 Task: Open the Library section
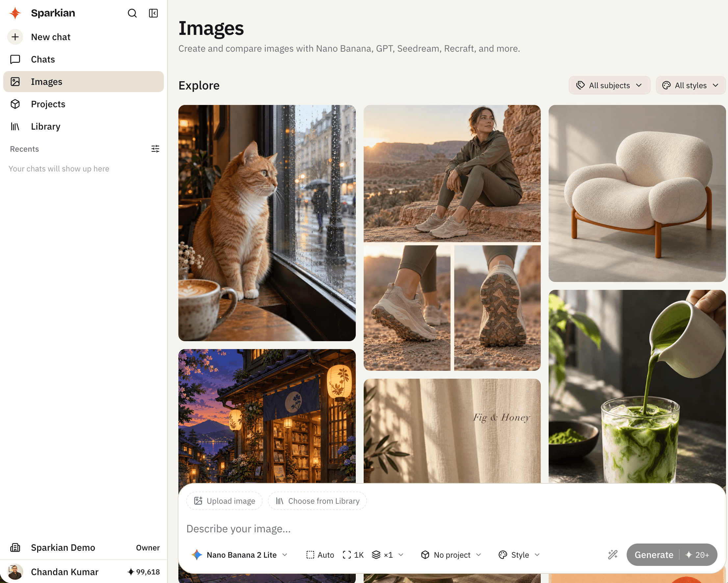pyautogui.click(x=83, y=126)
